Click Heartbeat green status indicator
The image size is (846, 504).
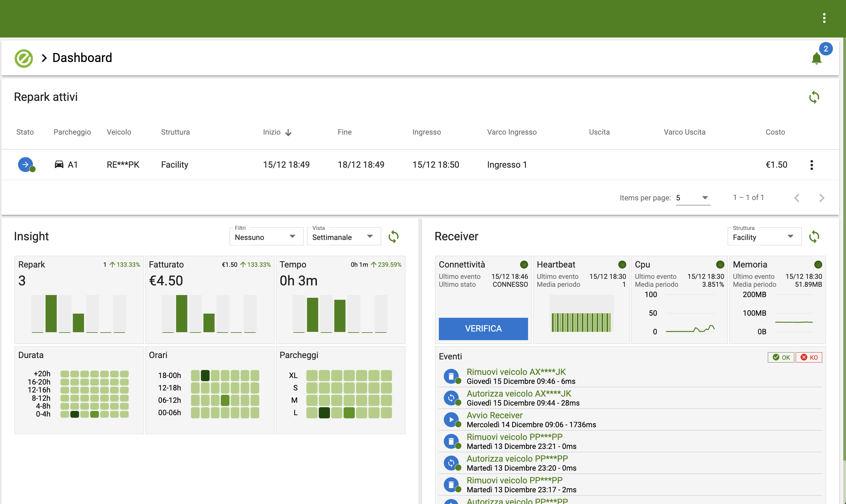(x=622, y=264)
